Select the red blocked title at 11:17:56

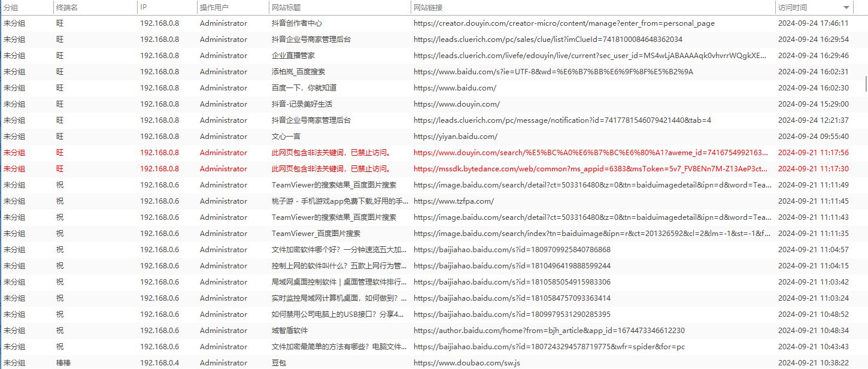(x=332, y=153)
